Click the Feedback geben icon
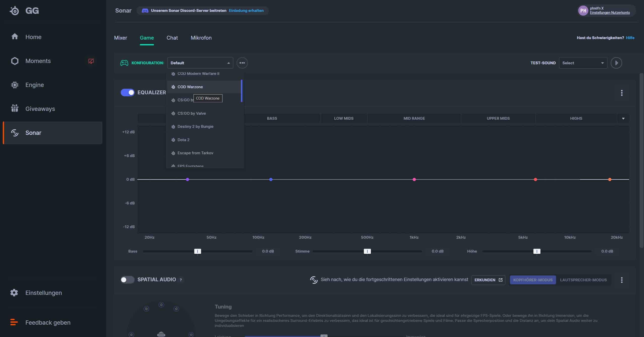Viewport: 644px width, 337px height. (14, 322)
